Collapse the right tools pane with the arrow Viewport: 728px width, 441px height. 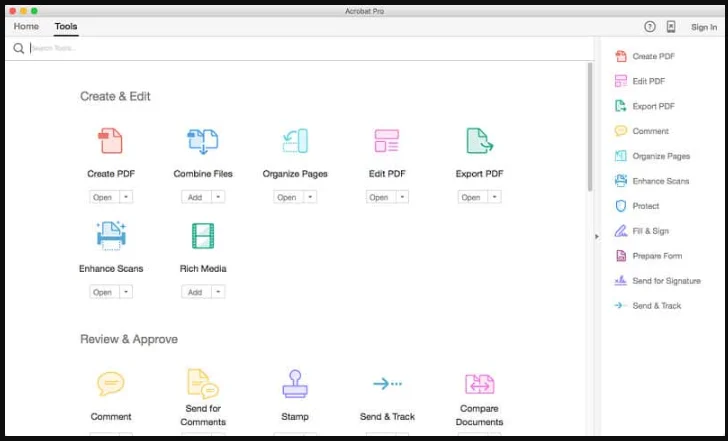[x=597, y=237]
